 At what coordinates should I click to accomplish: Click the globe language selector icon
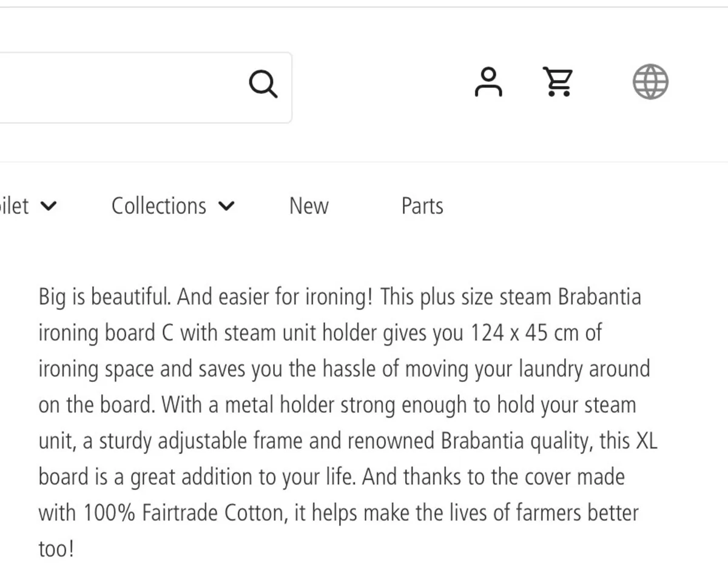coord(650,82)
